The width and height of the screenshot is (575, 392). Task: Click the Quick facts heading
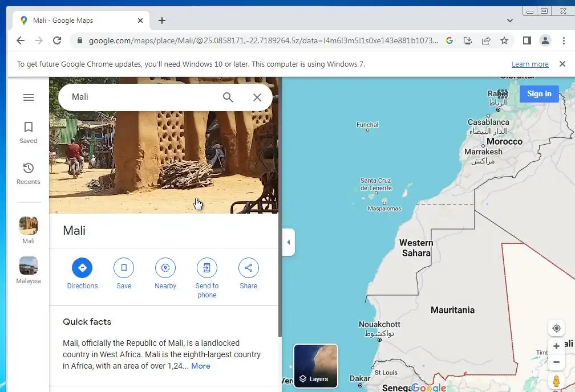[87, 322]
